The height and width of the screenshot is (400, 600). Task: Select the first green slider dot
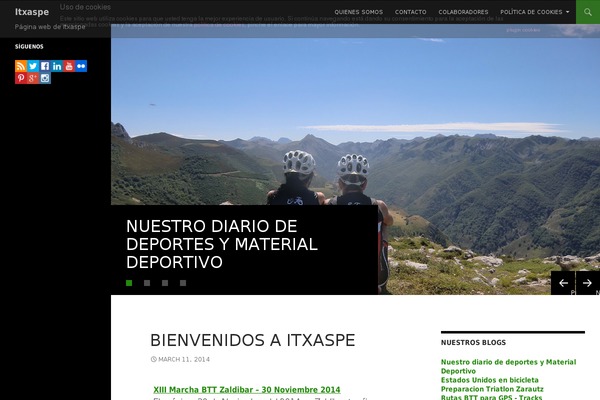[129, 283]
